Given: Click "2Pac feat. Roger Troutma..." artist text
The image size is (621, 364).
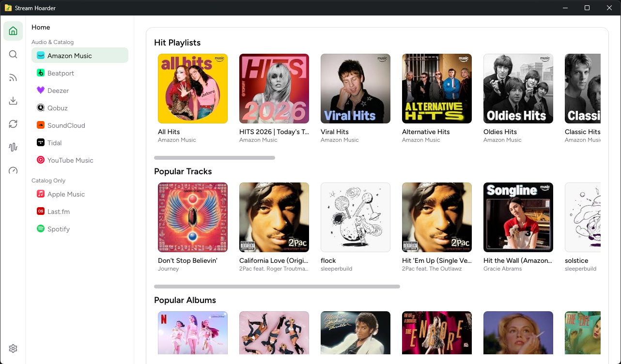Looking at the screenshot, I should tap(274, 269).
